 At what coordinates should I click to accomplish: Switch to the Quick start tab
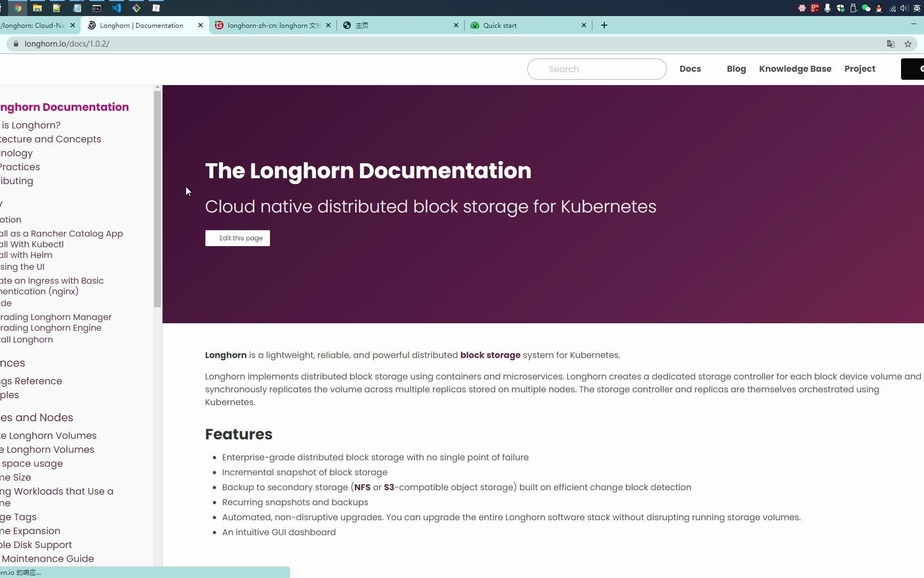click(500, 25)
